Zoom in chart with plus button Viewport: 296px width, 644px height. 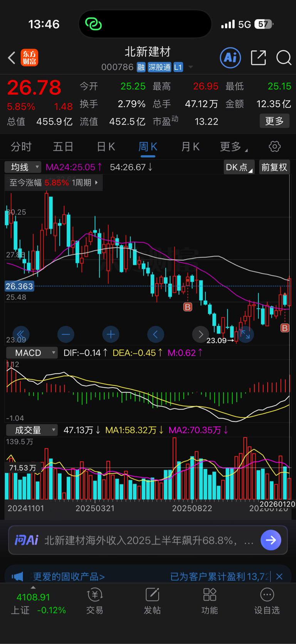[111, 334]
